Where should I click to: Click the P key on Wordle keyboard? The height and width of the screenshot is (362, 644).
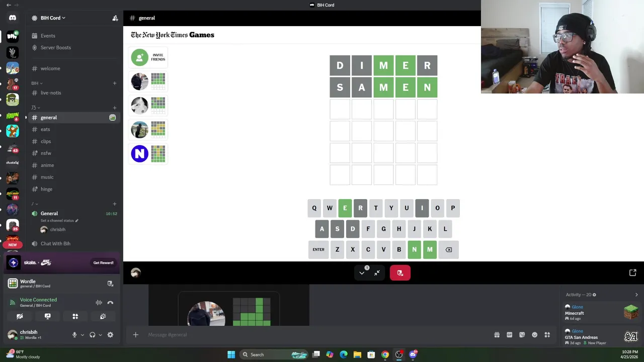tap(453, 208)
